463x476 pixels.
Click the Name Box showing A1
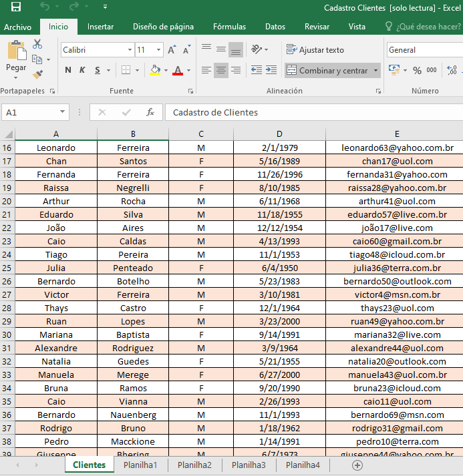tap(35, 112)
